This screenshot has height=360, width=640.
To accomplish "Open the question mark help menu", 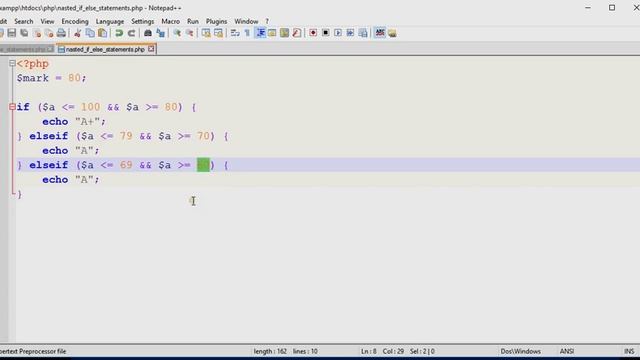I will (267, 21).
